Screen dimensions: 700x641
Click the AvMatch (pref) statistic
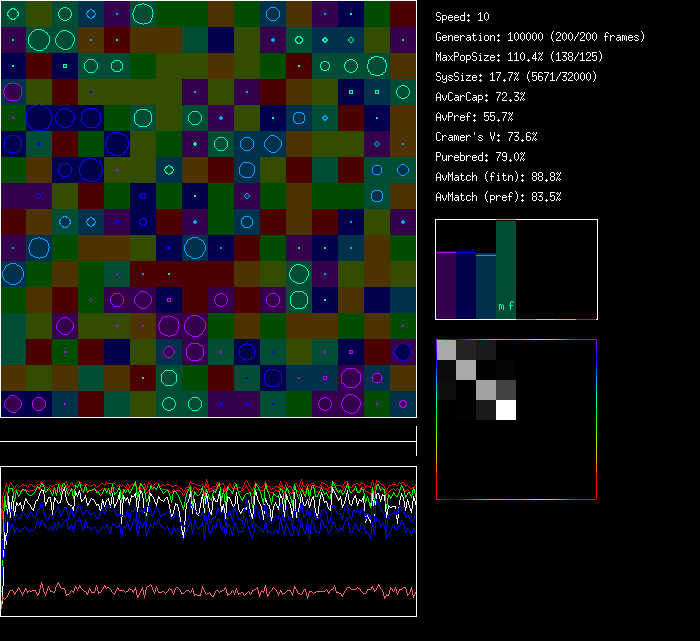(x=498, y=197)
